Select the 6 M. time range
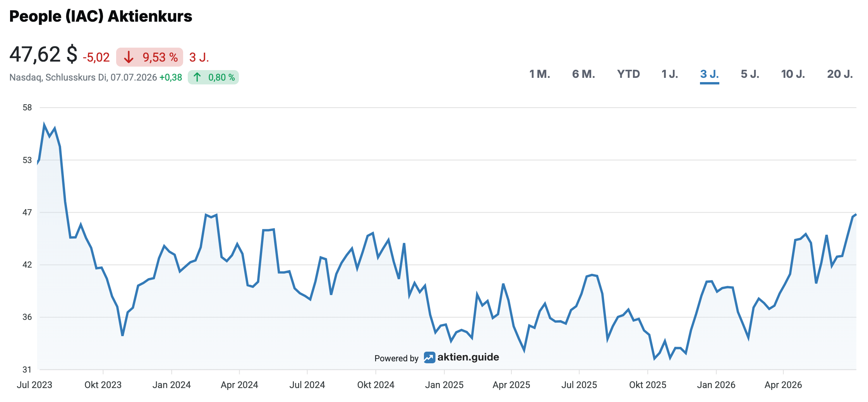 pos(583,74)
